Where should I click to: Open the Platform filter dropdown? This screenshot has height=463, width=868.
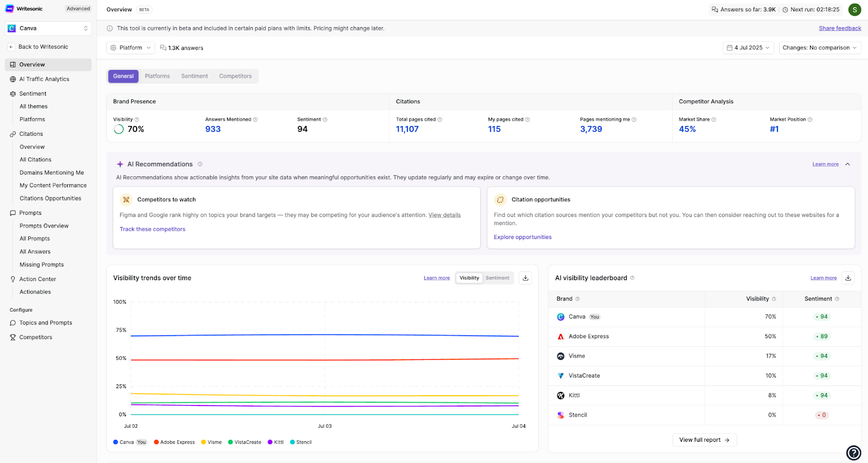coord(131,48)
